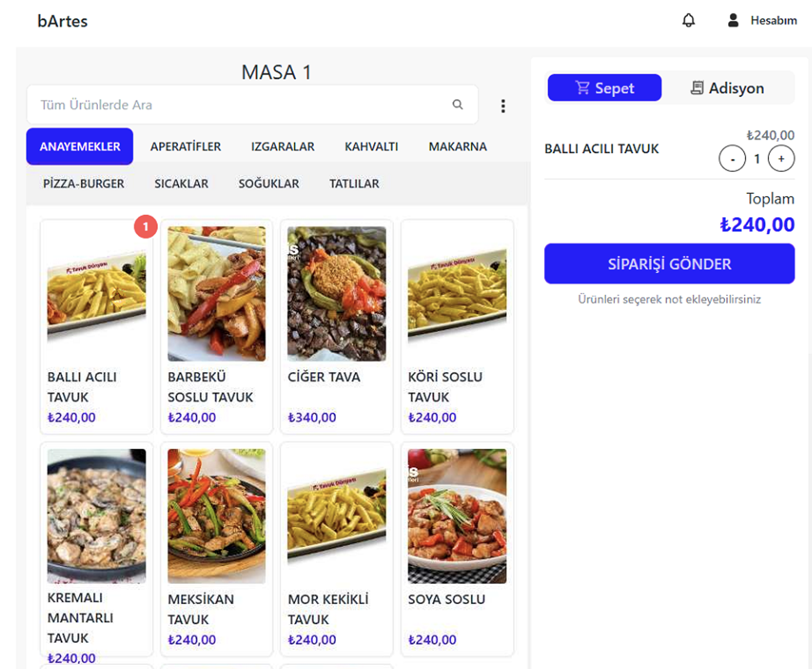This screenshot has height=669, width=812.
Task: Add BARBEKÜ SOSLU TAVUK to cart
Action: pos(217,327)
